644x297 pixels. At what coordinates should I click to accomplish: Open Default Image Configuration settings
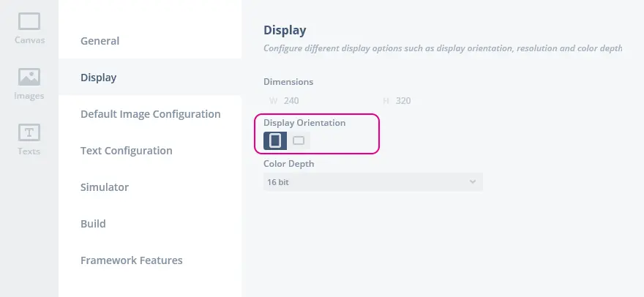[150, 114]
